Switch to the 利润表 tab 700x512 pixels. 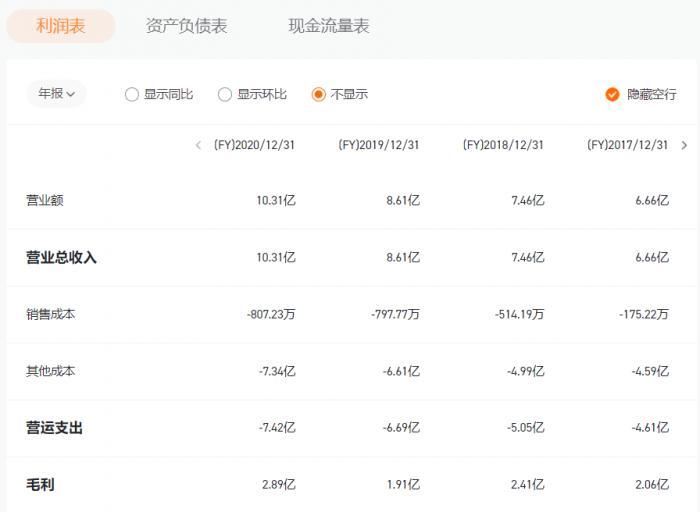pos(61,26)
